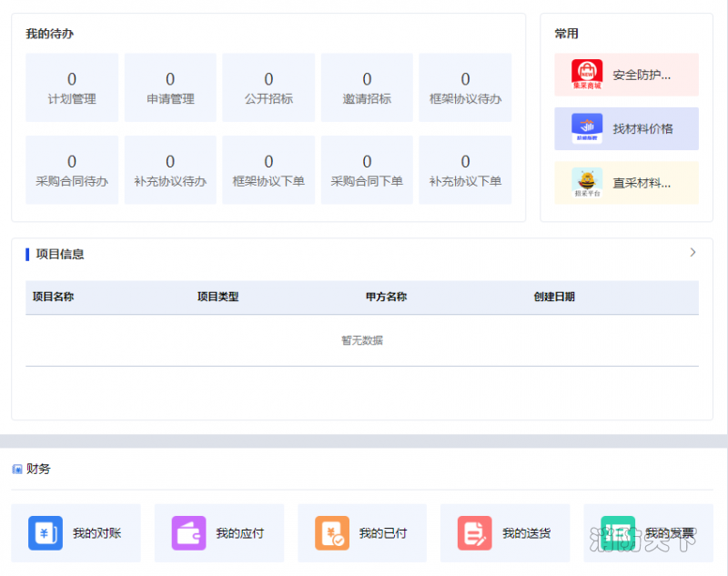Select the 邀请招标 todo card
Image resolution: width=728 pixels, height=576 pixels.
(x=367, y=87)
